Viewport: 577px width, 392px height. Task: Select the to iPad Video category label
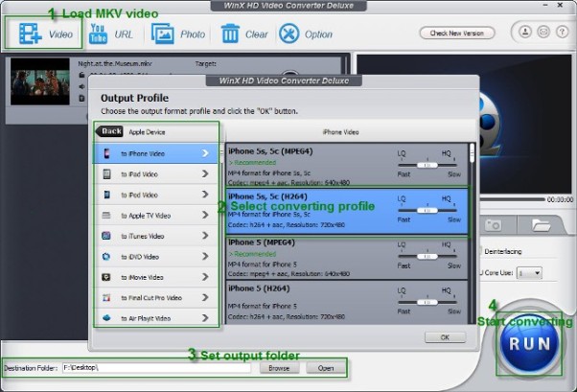coord(140,174)
